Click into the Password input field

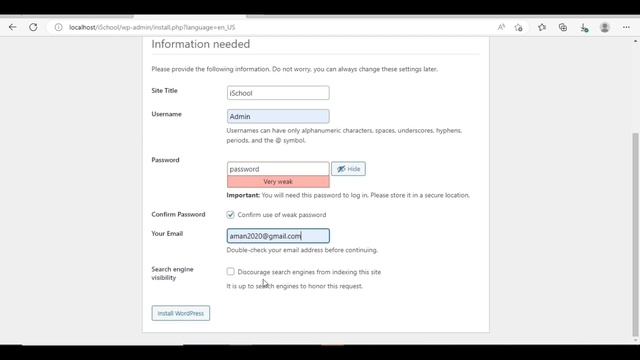[x=278, y=169]
